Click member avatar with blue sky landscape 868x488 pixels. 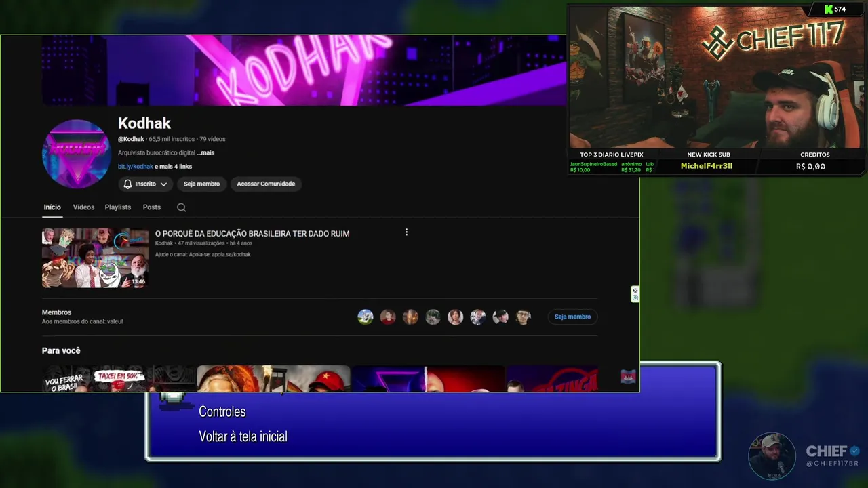pos(366,317)
